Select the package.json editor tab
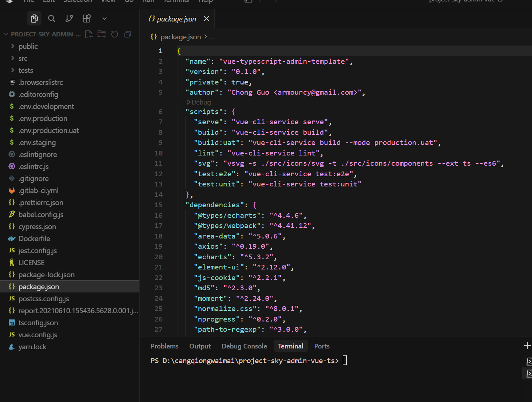Image resolution: width=532 pixels, height=402 pixels. [x=176, y=19]
